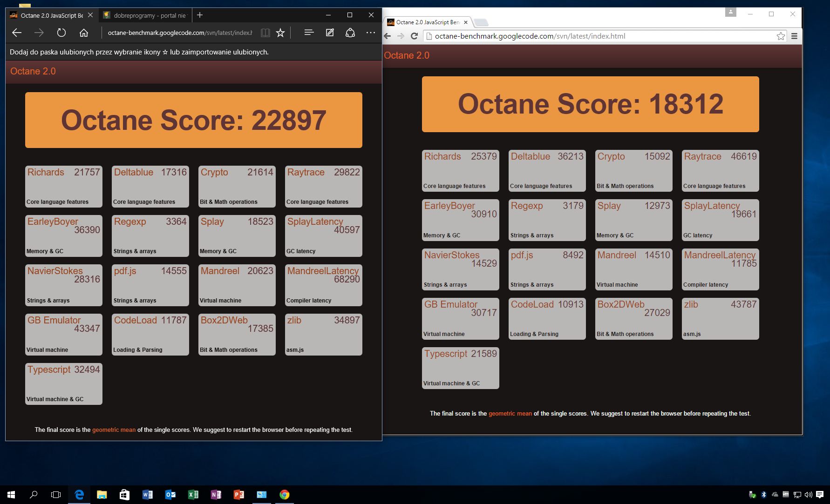The height and width of the screenshot is (504, 830).
Task: Click the pdf.js 14555 tile in Edge
Action: point(150,285)
